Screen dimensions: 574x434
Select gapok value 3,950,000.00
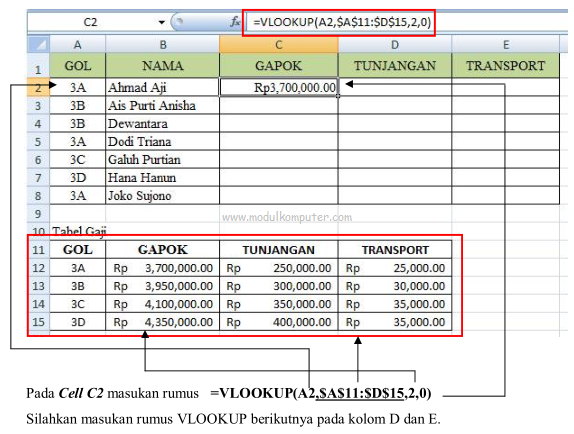(163, 286)
